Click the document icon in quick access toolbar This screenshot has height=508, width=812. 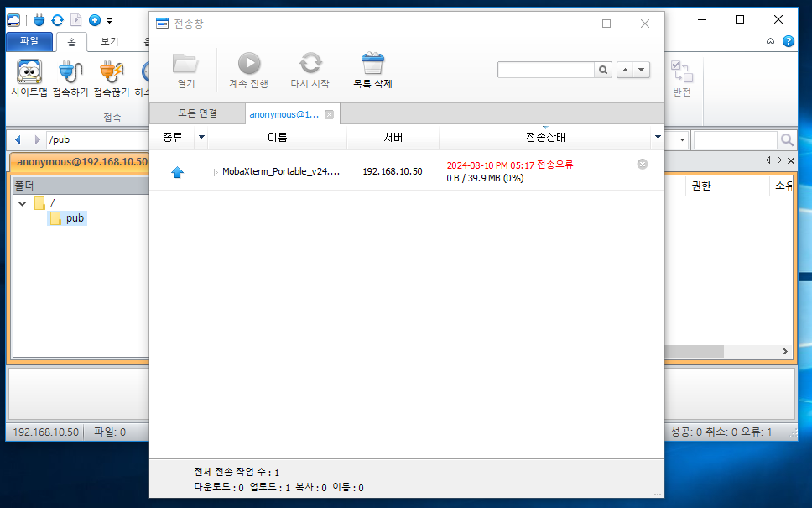point(76,20)
